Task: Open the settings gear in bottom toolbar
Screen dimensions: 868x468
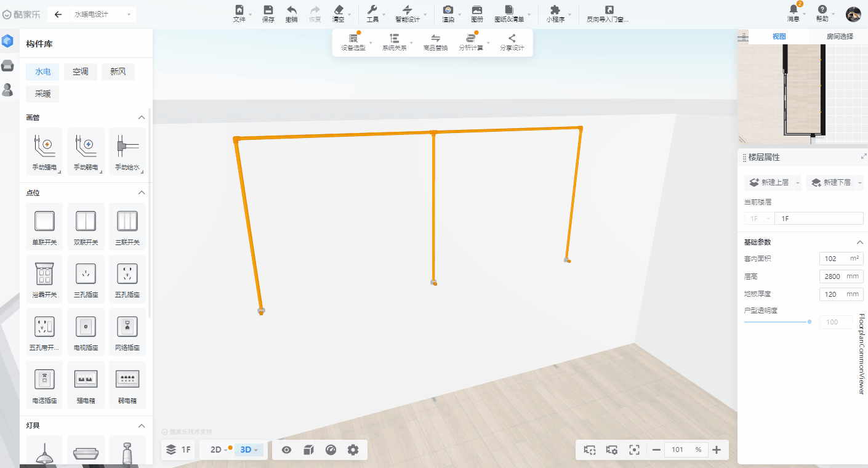Action: [x=353, y=450]
